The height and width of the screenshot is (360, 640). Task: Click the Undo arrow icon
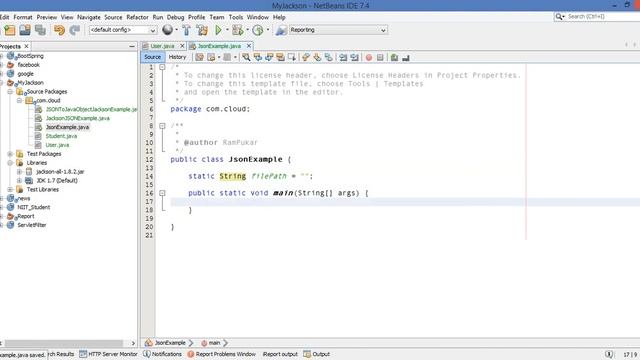[60, 30]
